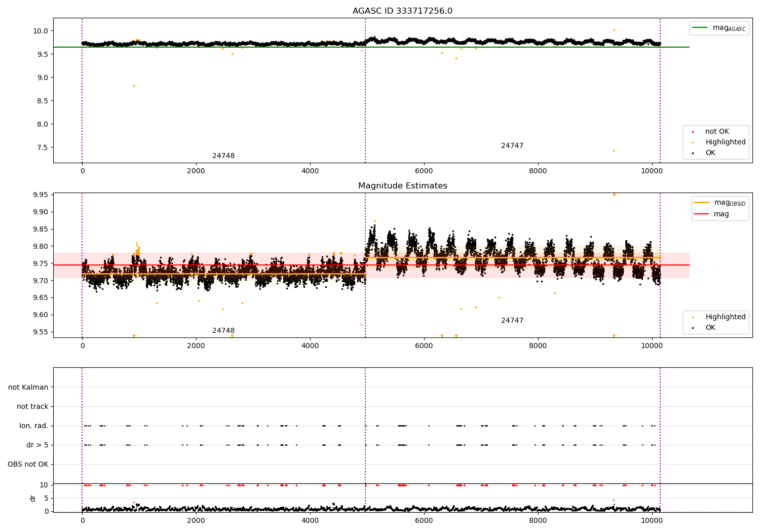This screenshot has height=532, width=760.
Task: Click the 'Magnitude Estimates' subplot title
Action: pyautogui.click(x=402, y=186)
